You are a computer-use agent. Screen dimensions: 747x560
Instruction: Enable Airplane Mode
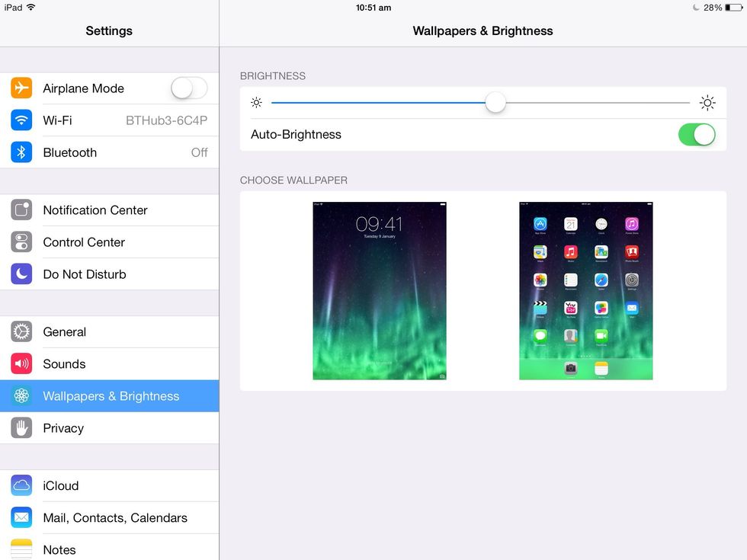point(188,88)
